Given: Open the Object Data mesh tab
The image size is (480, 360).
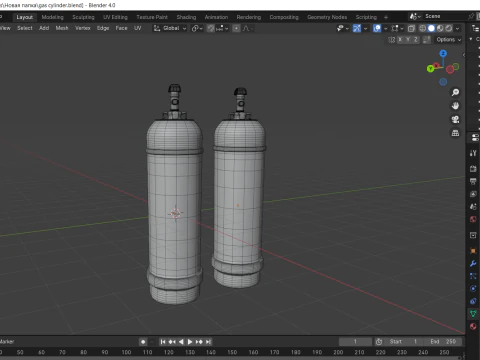Looking at the screenshot, I should (x=473, y=314).
